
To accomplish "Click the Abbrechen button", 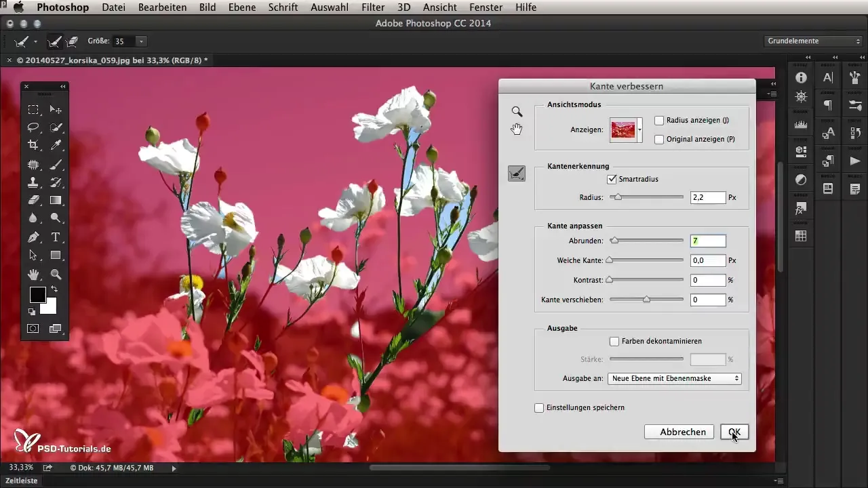I will coord(679,432).
